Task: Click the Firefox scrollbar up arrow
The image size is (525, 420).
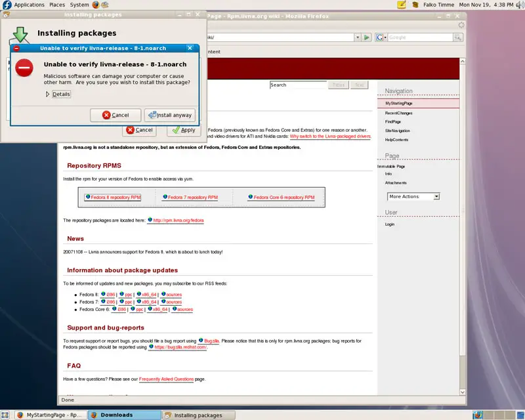Action: (463, 61)
